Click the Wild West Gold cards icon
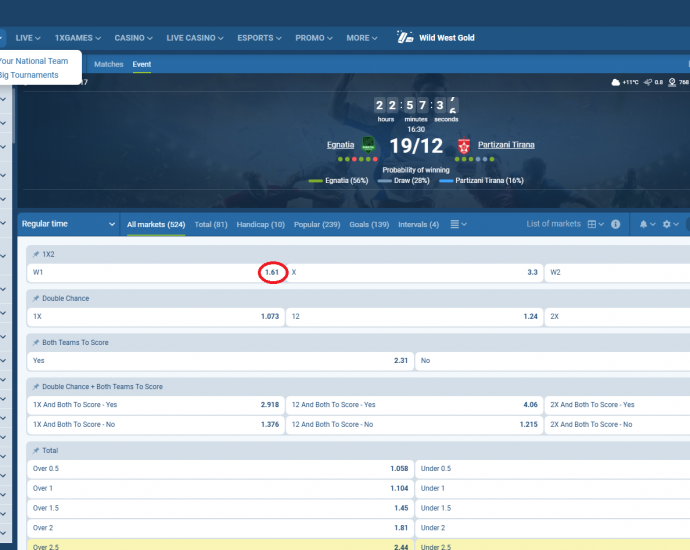 (x=405, y=37)
